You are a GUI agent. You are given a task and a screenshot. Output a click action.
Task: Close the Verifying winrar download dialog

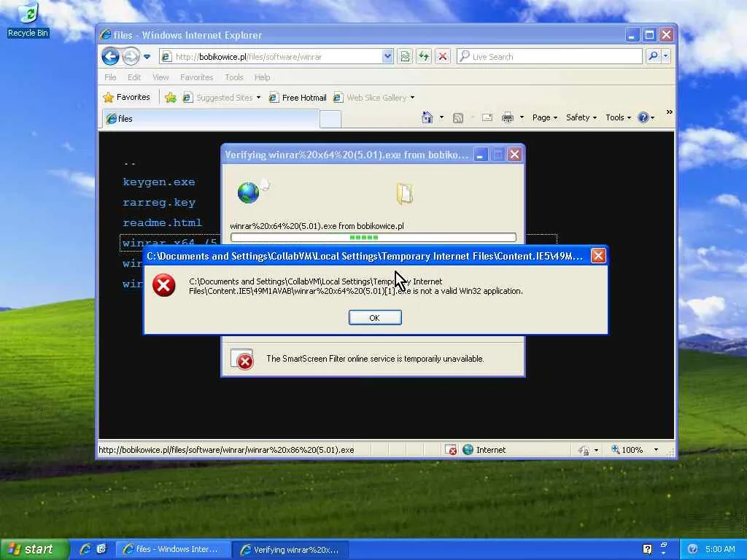tap(514, 155)
